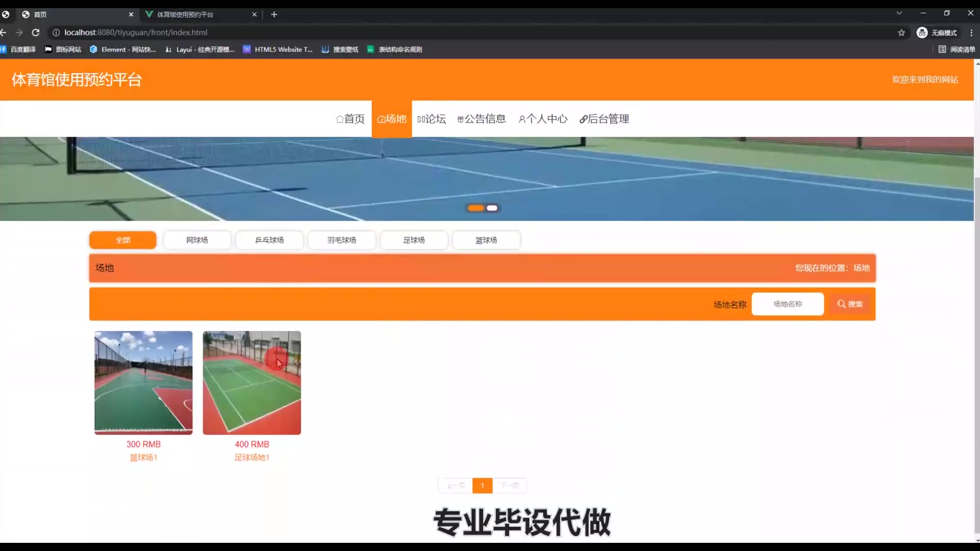Open the reading list icon in bookmarks bar
This screenshot has width=980, height=551.
942,49
